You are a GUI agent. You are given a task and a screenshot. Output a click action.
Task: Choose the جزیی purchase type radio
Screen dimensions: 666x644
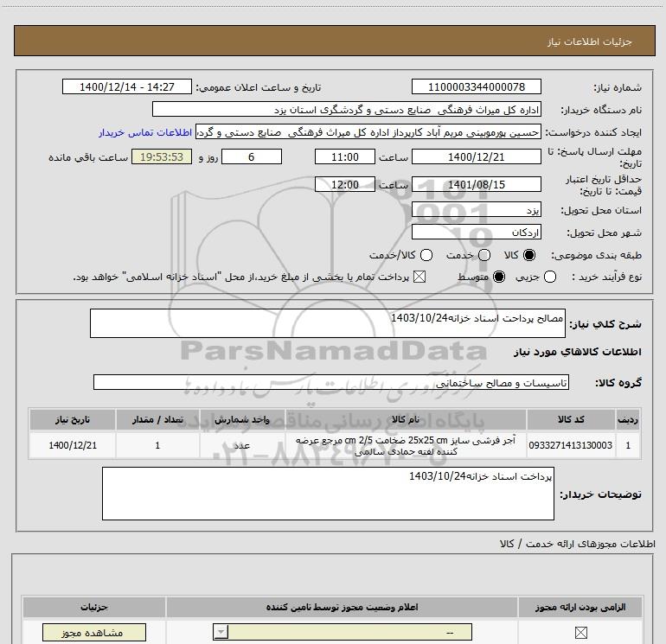pos(549,277)
